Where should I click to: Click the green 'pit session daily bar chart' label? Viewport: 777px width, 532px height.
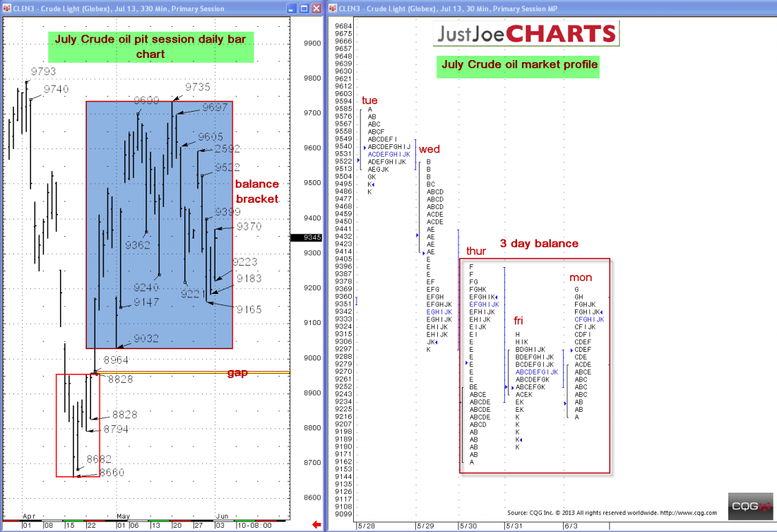150,47
